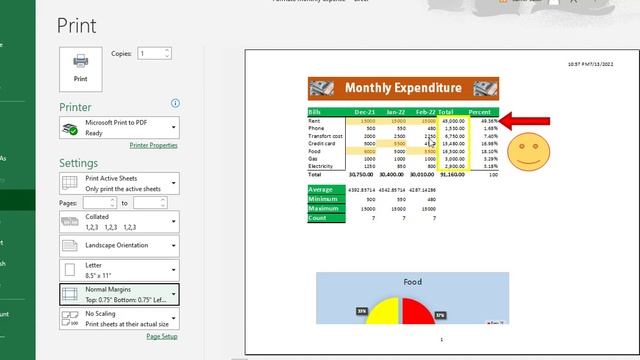
Task: Click the Collated pages icon
Action: (70, 222)
